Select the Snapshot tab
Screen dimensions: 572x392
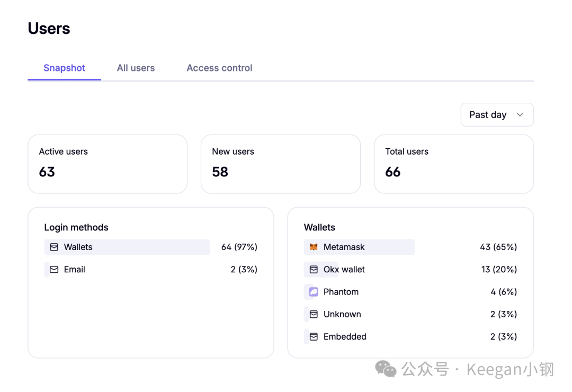point(64,68)
